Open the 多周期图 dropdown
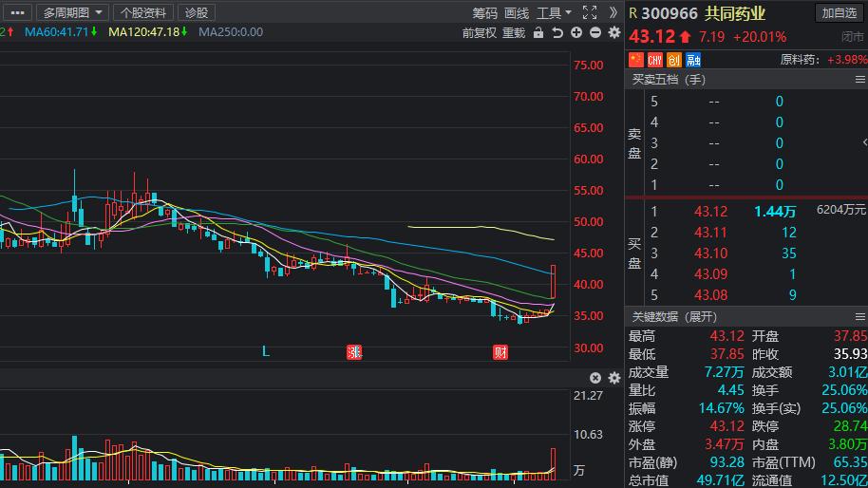Image resolution: width=868 pixels, height=488 pixels. click(72, 12)
